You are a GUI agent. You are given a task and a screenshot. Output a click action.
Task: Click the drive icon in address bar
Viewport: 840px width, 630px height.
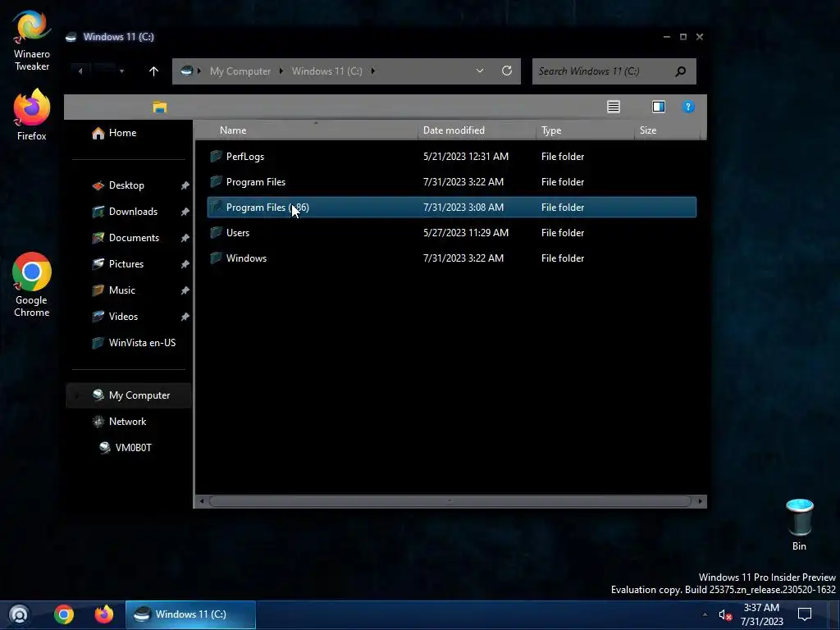[186, 71]
